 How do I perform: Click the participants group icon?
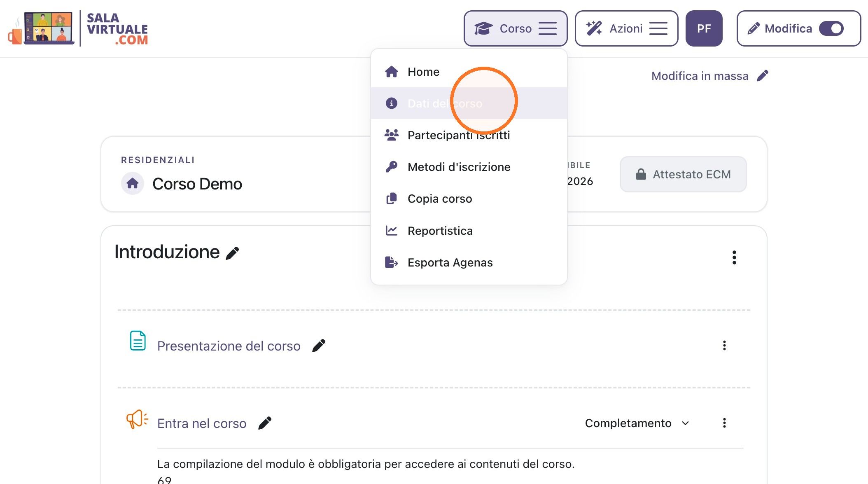pyautogui.click(x=391, y=135)
